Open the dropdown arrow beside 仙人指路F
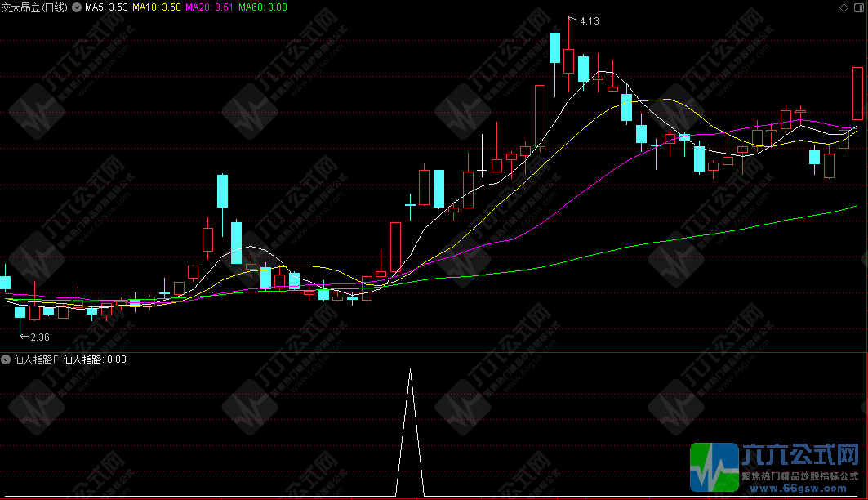This screenshot has width=868, height=500. pos(6,359)
